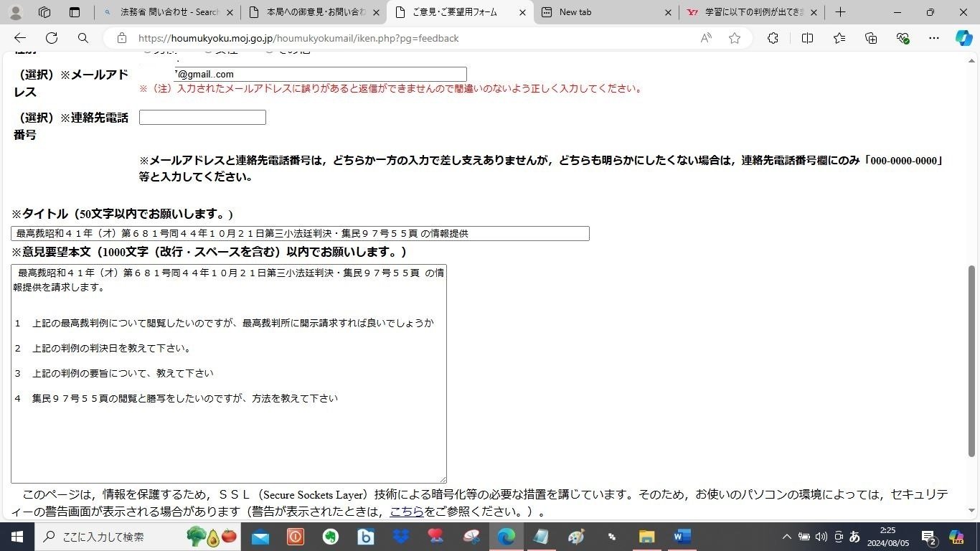This screenshot has height=551, width=980.
Task: Add this page to favorites star
Action: [735, 38]
